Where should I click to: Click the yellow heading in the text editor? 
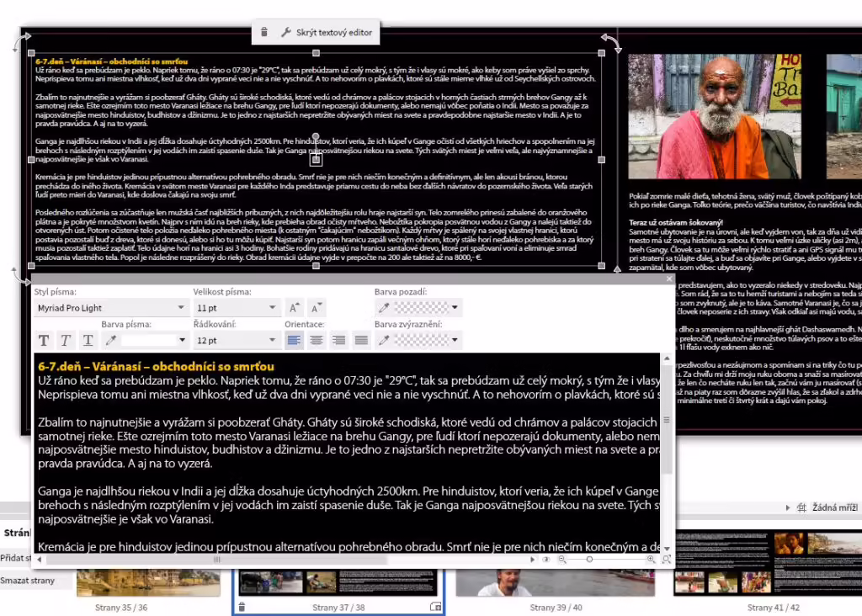click(x=156, y=367)
